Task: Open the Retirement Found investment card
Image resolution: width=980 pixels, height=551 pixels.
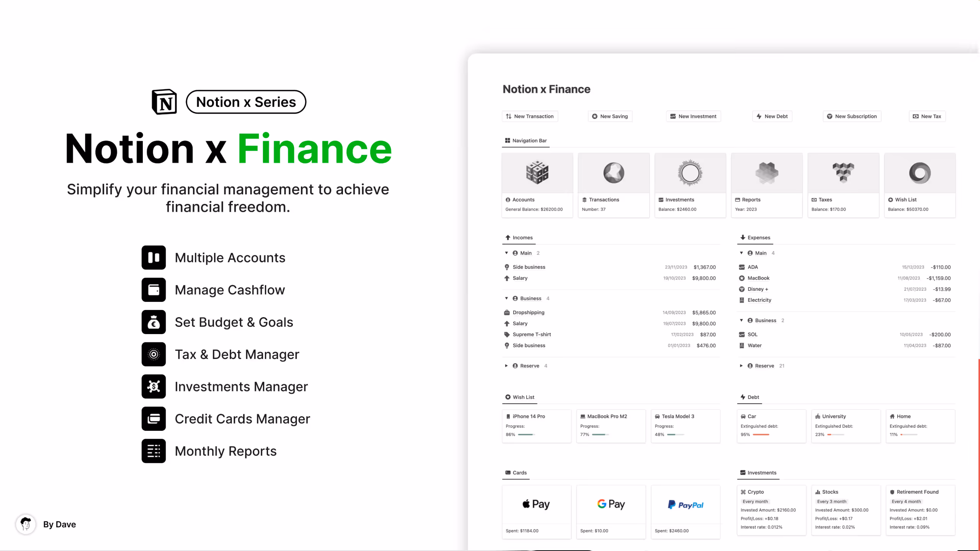Action: 920,510
